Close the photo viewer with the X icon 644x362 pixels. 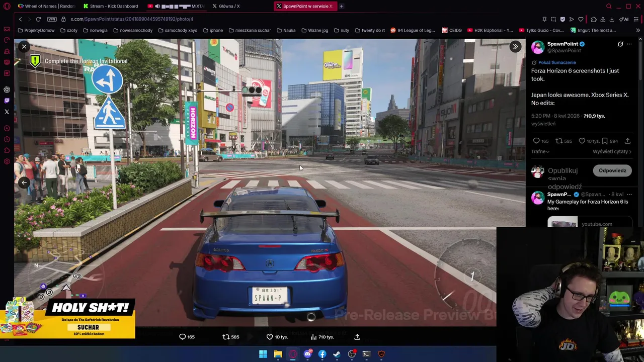pos(24,47)
